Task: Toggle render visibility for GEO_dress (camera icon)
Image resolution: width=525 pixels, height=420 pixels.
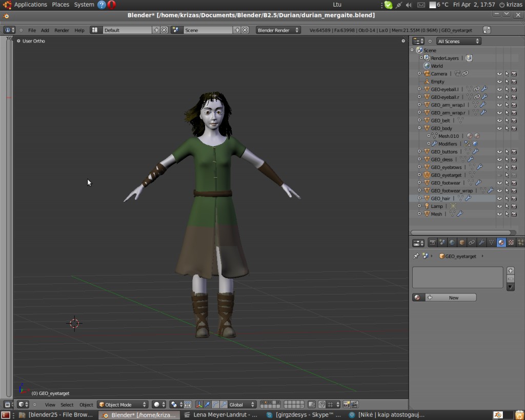Action: pos(515,159)
